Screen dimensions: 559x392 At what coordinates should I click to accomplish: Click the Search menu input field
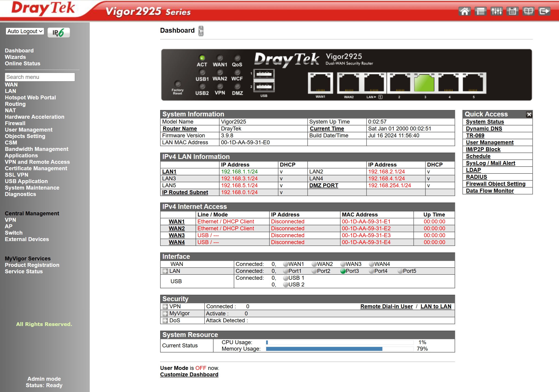pyautogui.click(x=40, y=77)
